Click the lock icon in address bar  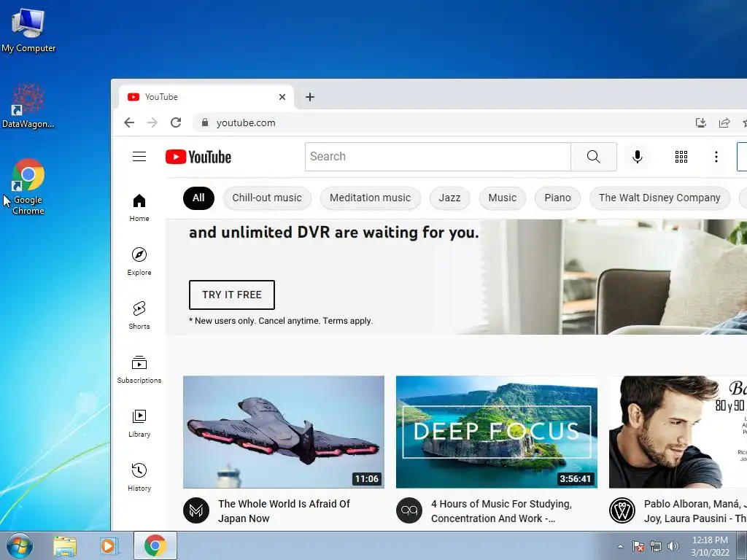point(205,122)
